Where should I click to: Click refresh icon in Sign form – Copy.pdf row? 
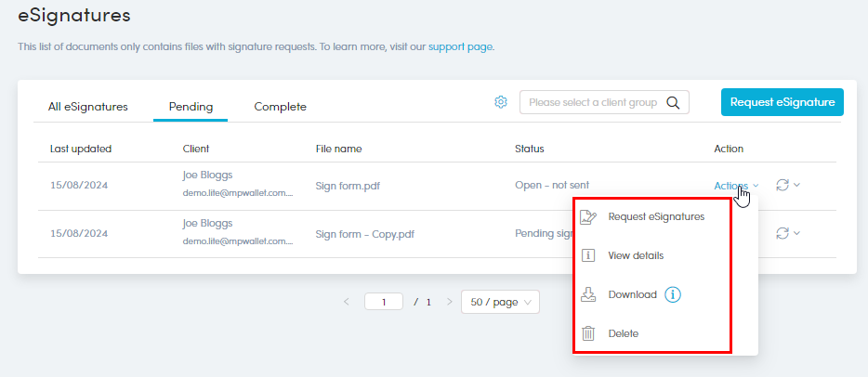[782, 233]
